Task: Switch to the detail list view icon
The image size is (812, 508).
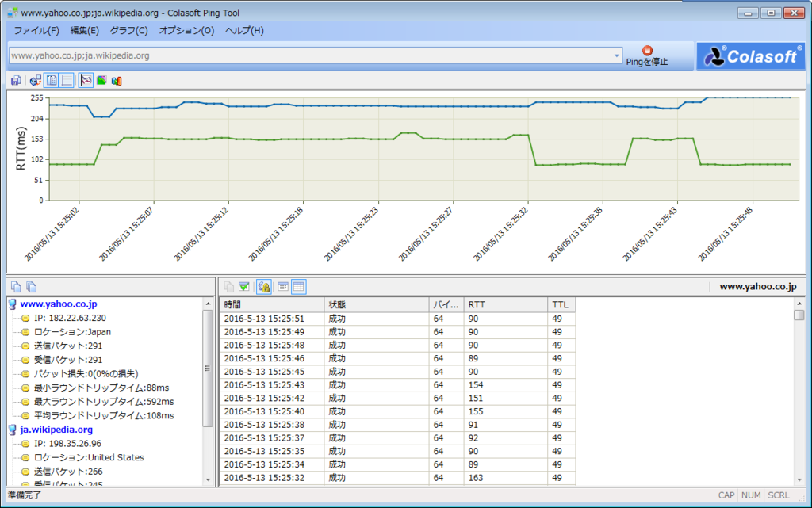Action: click(x=283, y=287)
